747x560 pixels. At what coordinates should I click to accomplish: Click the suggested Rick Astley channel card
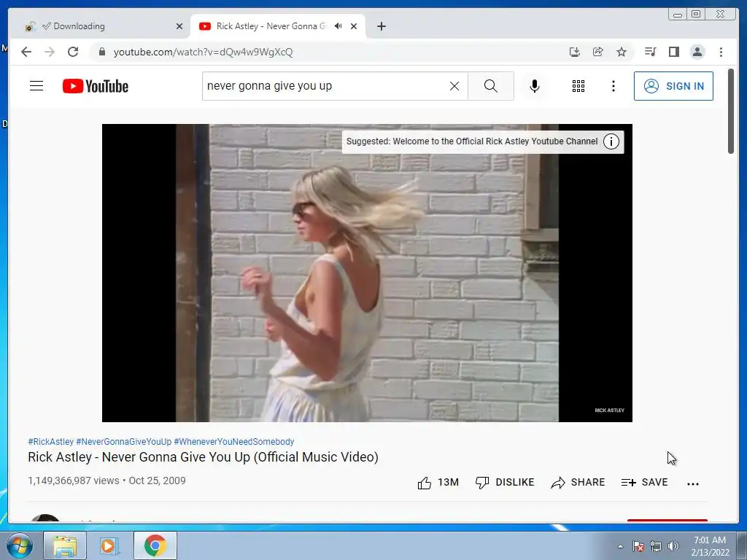coord(483,141)
